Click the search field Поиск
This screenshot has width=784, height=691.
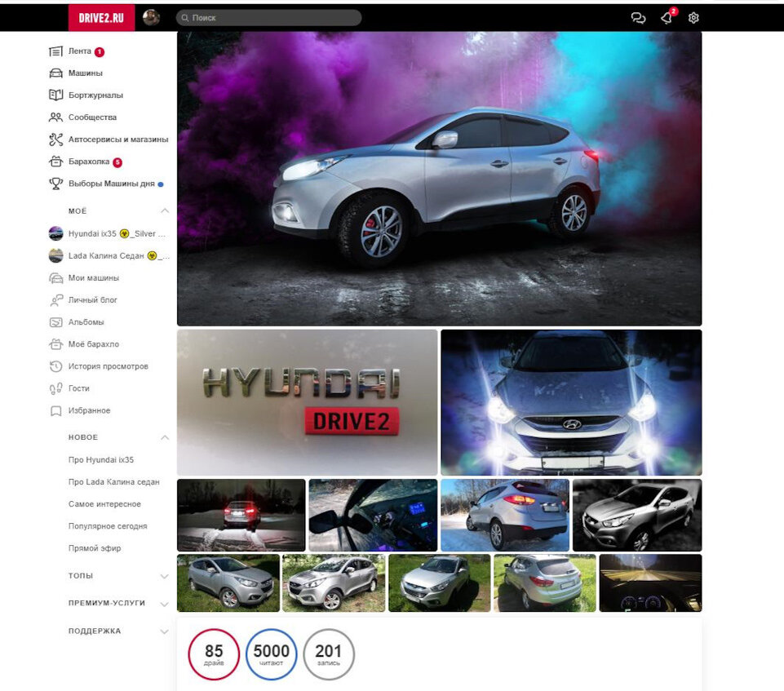click(x=268, y=17)
